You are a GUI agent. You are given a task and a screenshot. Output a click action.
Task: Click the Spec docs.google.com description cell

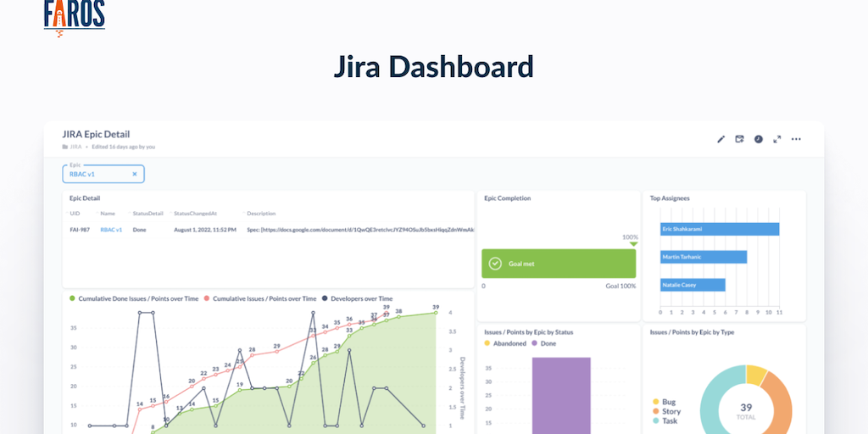(x=360, y=230)
